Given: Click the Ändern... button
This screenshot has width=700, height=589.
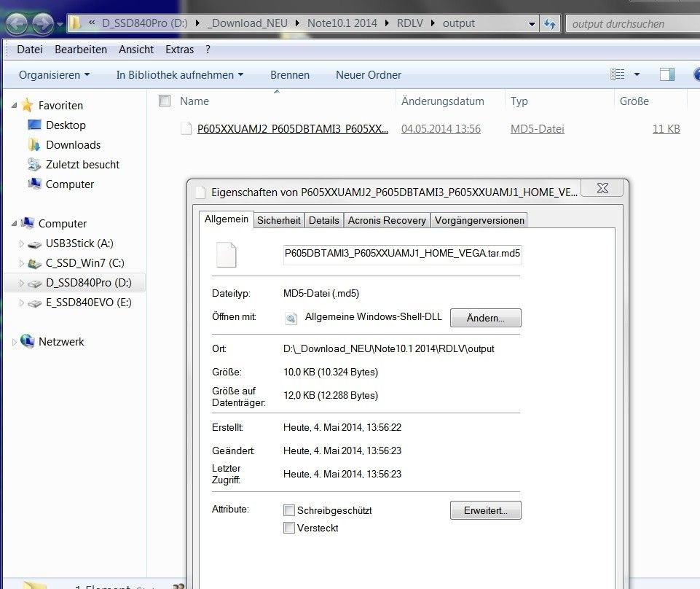Looking at the screenshot, I should click(x=485, y=318).
